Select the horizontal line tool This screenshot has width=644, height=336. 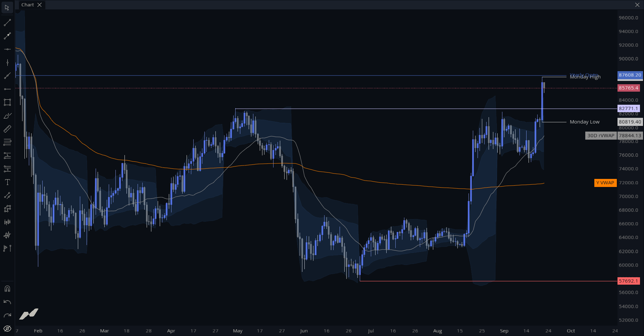[x=7, y=49]
